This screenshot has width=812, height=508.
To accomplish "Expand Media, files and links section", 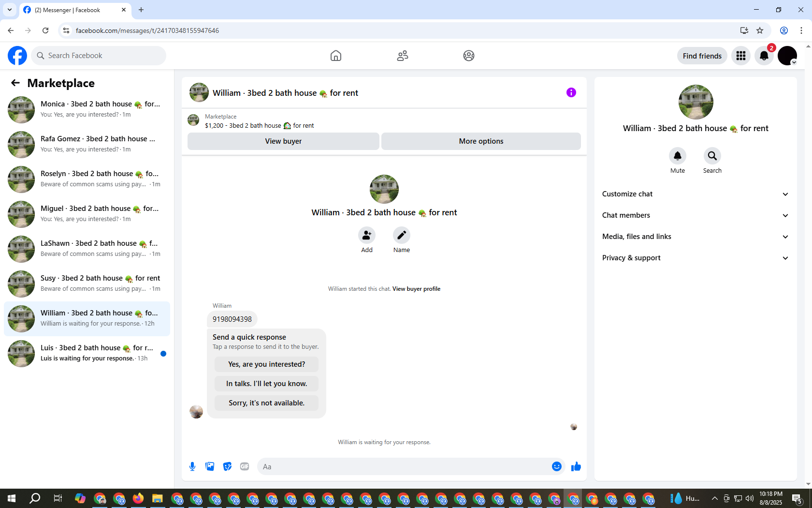I will click(696, 237).
